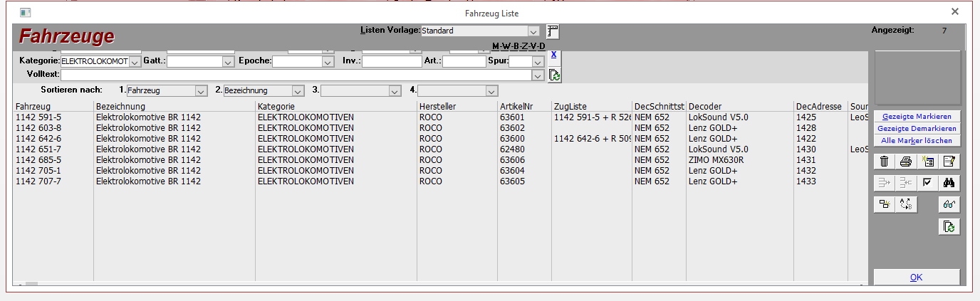The height and width of the screenshot is (301, 980).
Task: Click the ZugListe cell 1142 642-6 + R 509
Action: pyautogui.click(x=593, y=139)
